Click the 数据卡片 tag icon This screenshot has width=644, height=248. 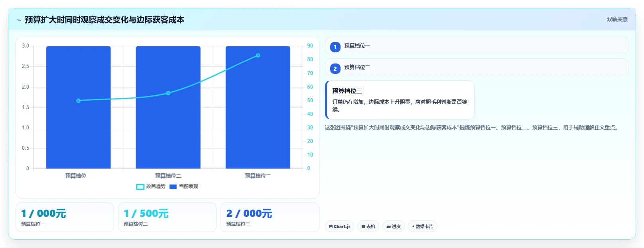point(413,226)
